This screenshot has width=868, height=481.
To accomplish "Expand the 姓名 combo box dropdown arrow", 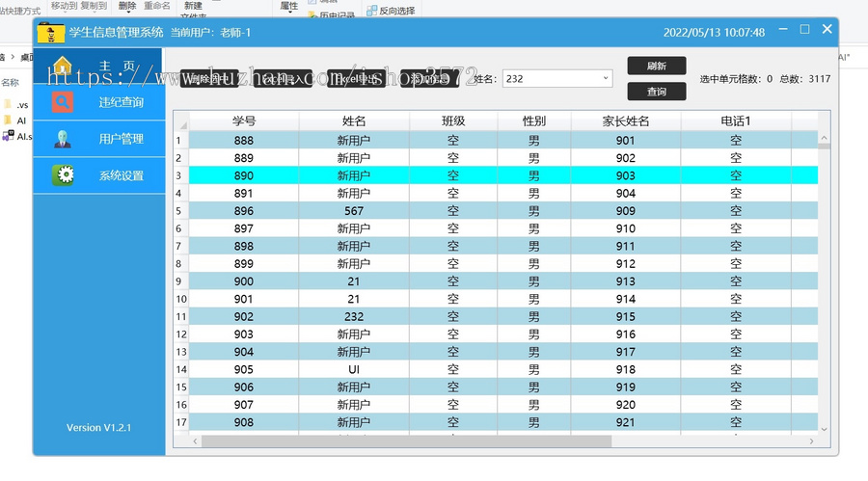I will click(x=606, y=79).
